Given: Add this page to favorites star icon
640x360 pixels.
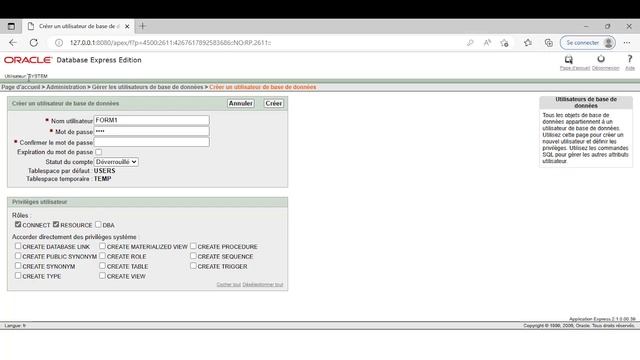Looking at the screenshot, I should click(504, 42).
